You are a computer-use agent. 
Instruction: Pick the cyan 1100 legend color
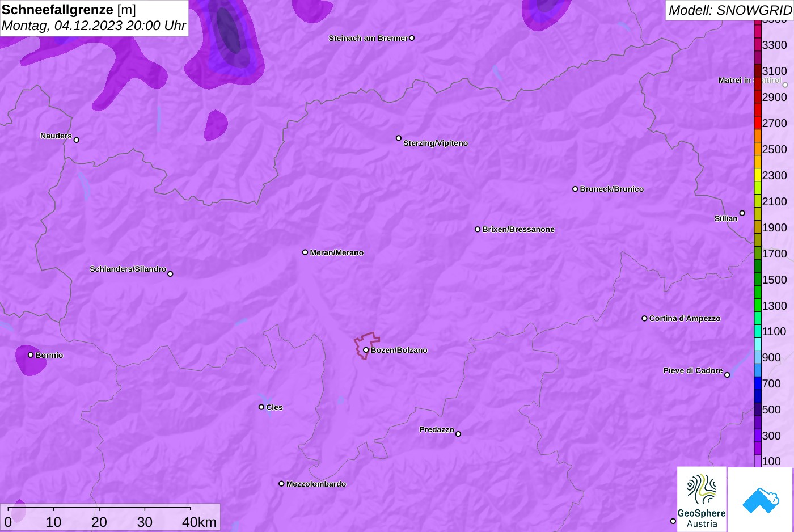(x=758, y=331)
